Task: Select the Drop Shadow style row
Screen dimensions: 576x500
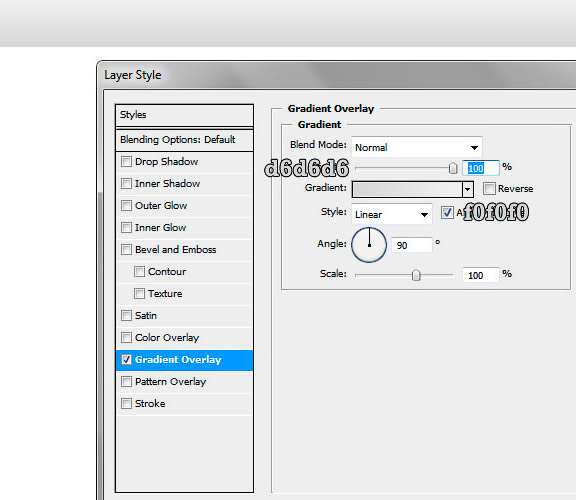Action: 184,162
